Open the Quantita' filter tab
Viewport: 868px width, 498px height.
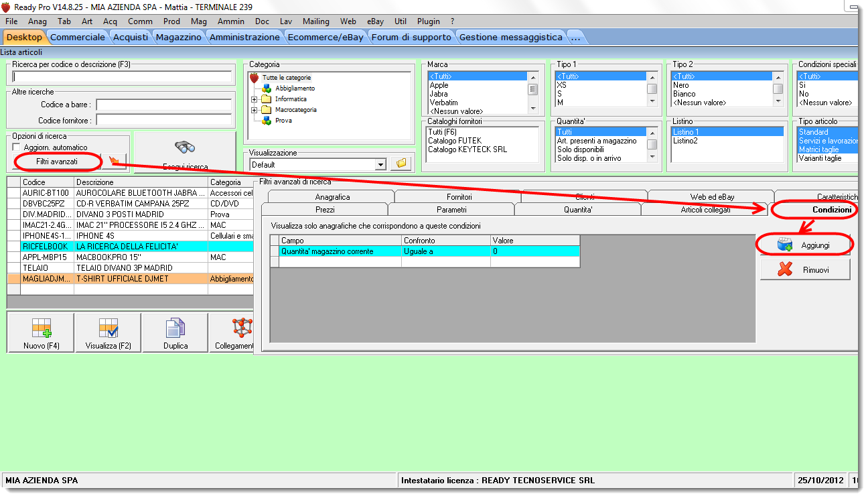point(578,210)
